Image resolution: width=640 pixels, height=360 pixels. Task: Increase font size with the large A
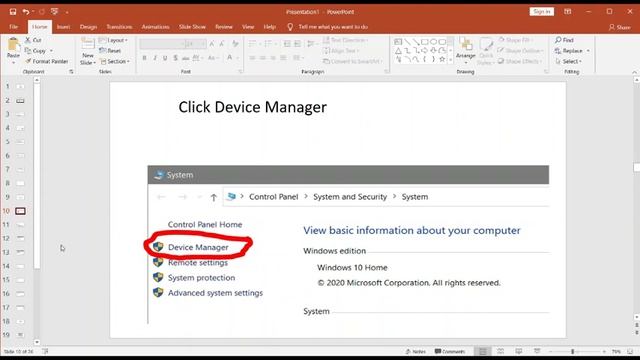coord(212,44)
